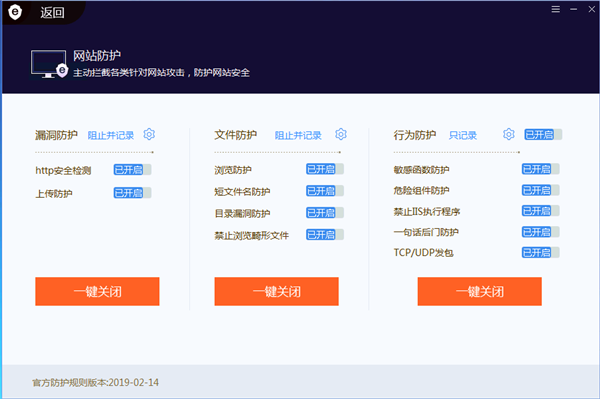Toggle TCP/UDP发包 switch
Viewport: 600px width, 399px height.
[x=541, y=252]
